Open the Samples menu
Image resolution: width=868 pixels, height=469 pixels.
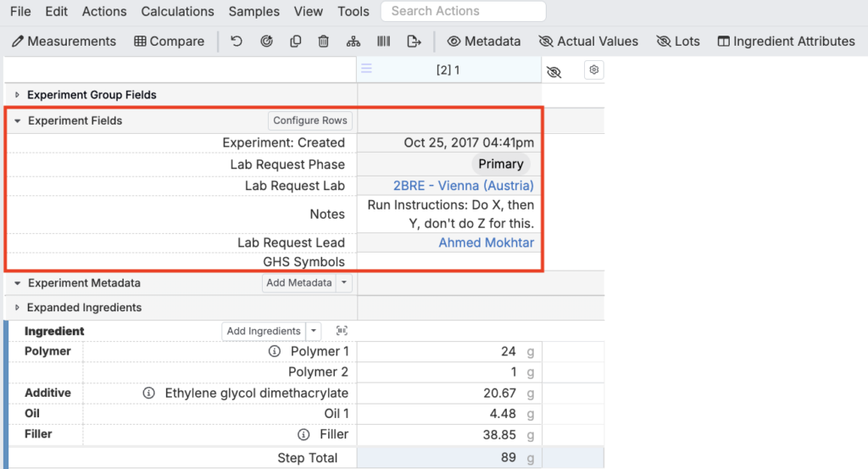point(254,12)
